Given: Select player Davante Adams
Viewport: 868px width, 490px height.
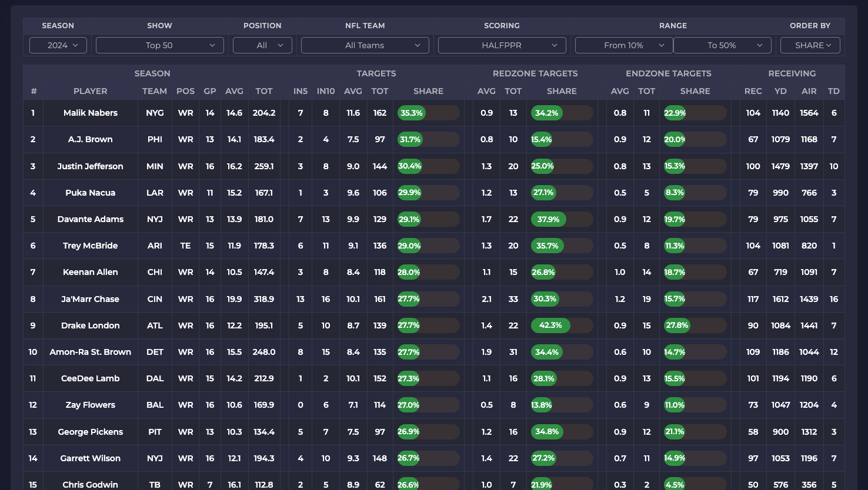Looking at the screenshot, I should [91, 219].
